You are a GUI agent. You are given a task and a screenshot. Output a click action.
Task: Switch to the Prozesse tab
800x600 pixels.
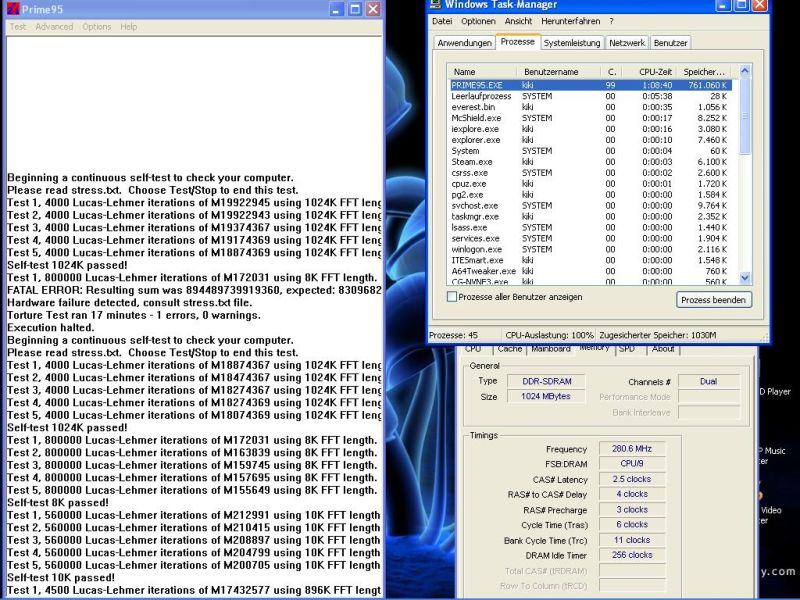tap(518, 42)
